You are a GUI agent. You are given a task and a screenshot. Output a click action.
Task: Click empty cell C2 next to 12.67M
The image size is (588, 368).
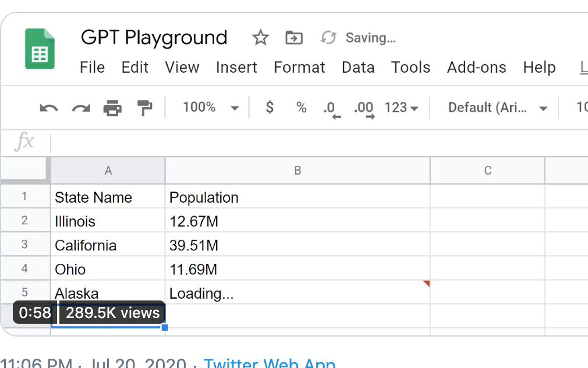(487, 221)
